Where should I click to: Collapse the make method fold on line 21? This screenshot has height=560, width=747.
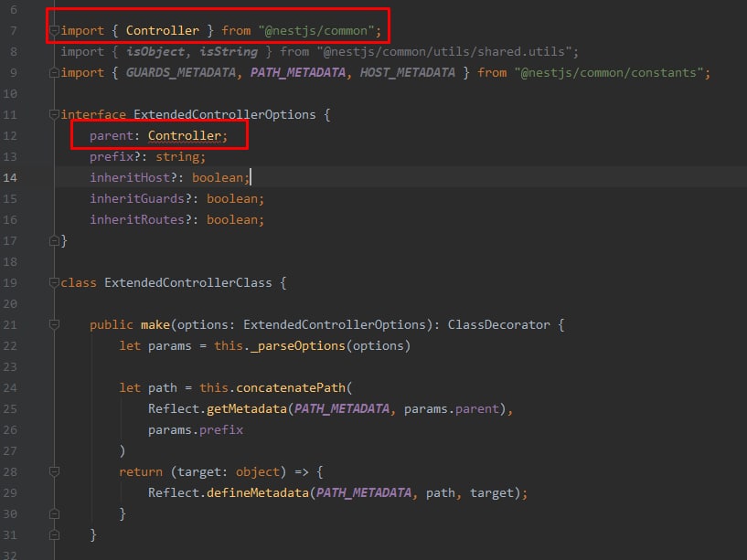coord(54,324)
